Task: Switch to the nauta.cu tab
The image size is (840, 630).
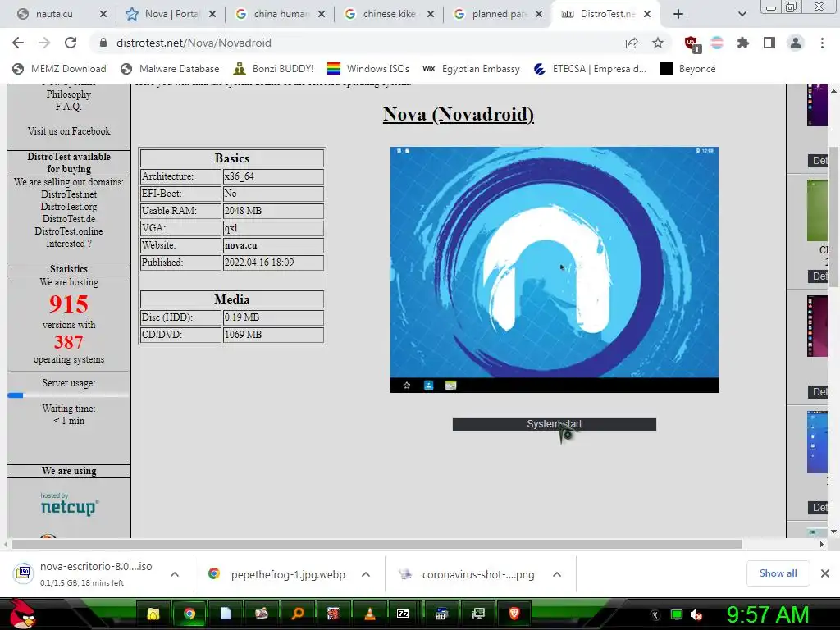Action: [53, 14]
